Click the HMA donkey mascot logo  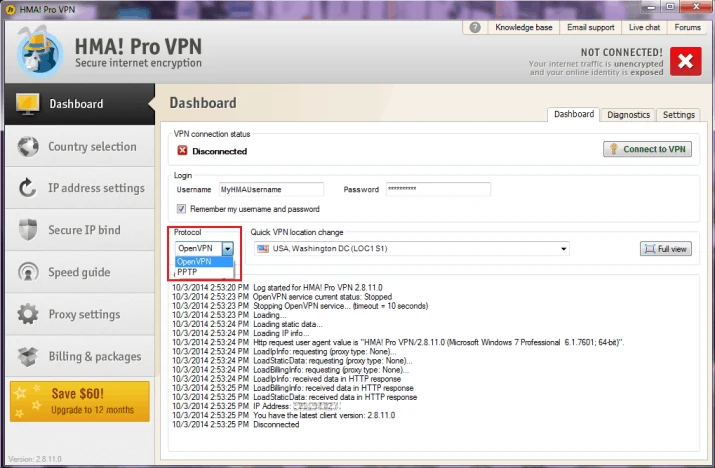40,51
